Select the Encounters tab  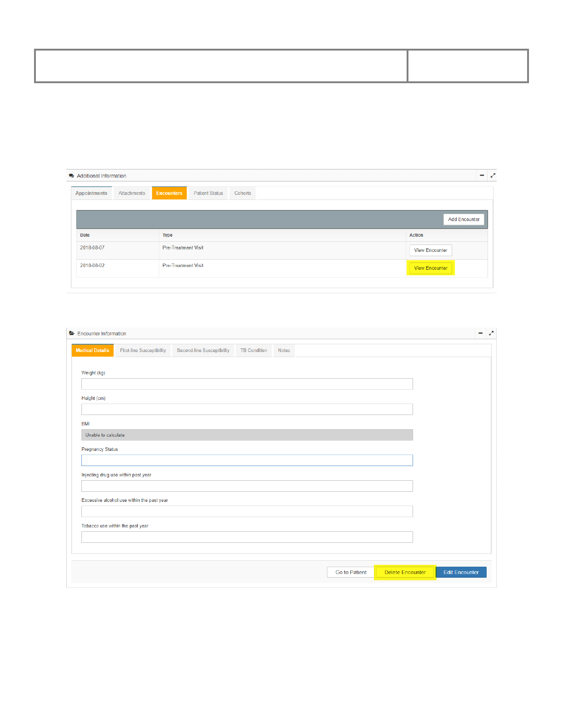169,193
